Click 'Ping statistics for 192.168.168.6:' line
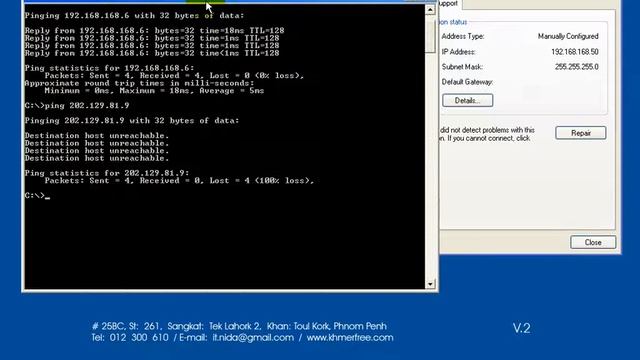Viewport: 640px width, 360px height. coord(109,68)
